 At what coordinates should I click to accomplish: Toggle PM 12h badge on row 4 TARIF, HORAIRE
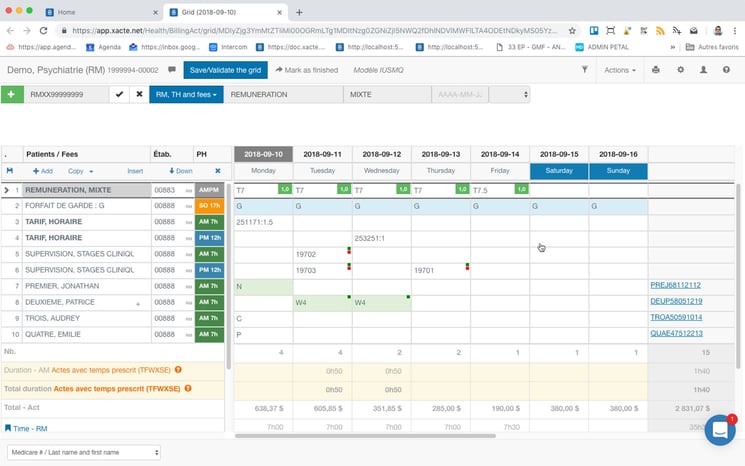tap(209, 238)
